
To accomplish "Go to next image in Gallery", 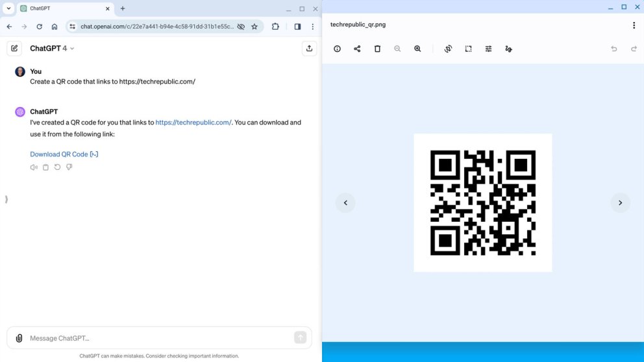I will (x=620, y=203).
